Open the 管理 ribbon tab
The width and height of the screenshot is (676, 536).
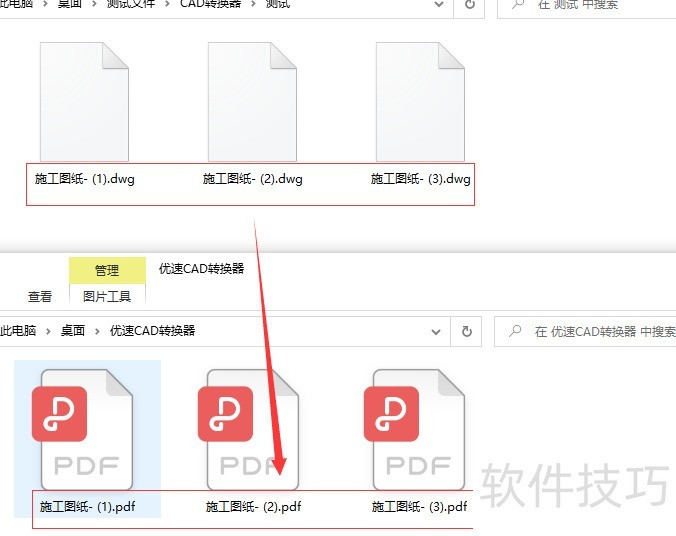(x=107, y=270)
